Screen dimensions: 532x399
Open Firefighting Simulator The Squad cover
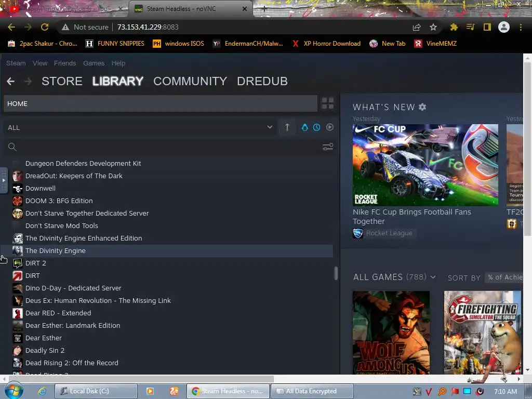coord(483,332)
